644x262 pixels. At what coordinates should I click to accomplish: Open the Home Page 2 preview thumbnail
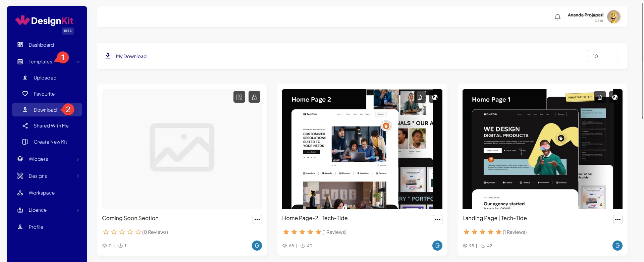pyautogui.click(x=362, y=149)
